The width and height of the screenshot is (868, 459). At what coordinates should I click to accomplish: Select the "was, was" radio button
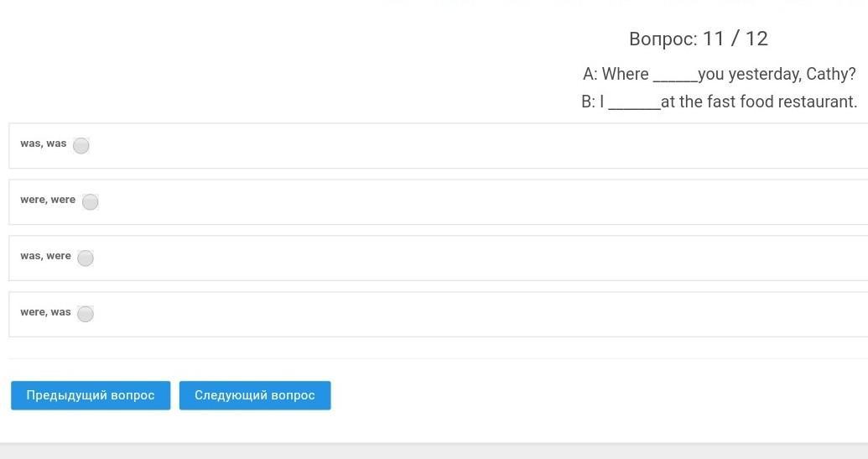(81, 145)
